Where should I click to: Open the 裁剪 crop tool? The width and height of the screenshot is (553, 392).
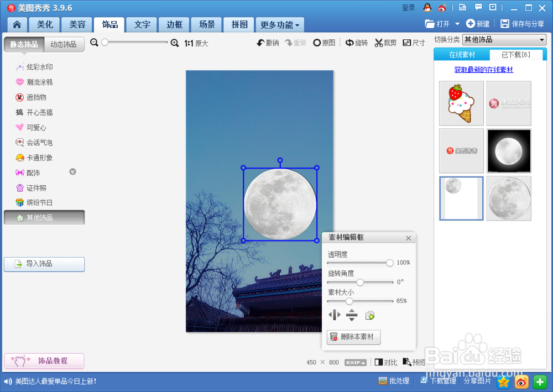pyautogui.click(x=385, y=43)
